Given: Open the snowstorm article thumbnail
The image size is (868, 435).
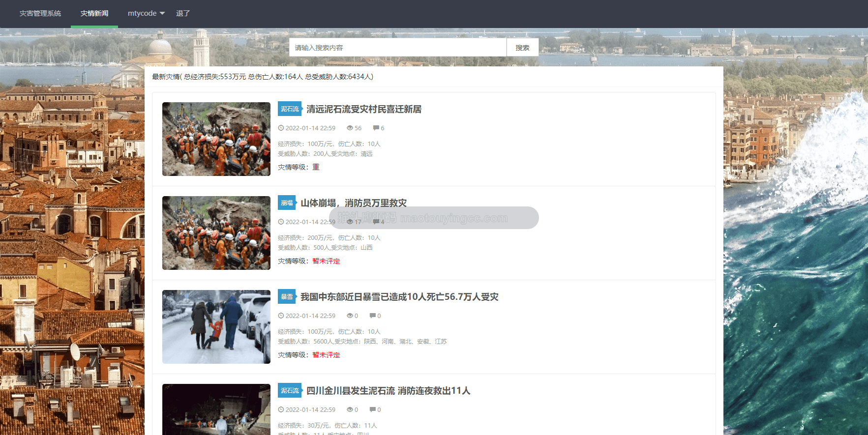Looking at the screenshot, I should tap(216, 327).
